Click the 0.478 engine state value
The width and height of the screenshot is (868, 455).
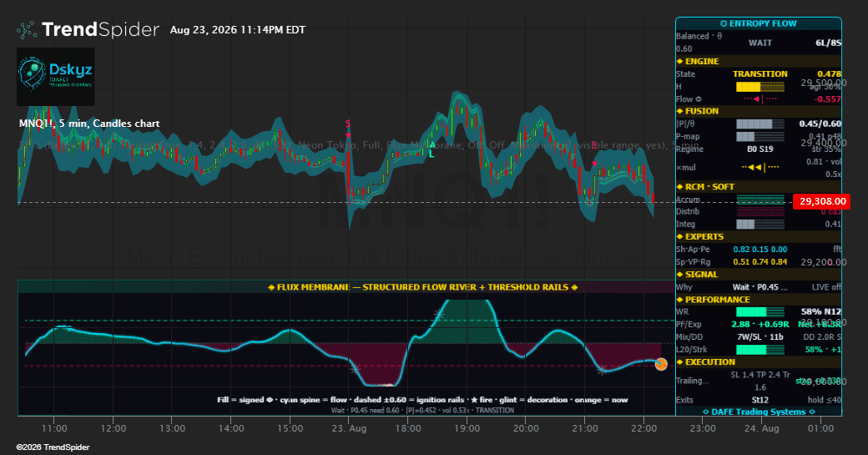pos(829,74)
